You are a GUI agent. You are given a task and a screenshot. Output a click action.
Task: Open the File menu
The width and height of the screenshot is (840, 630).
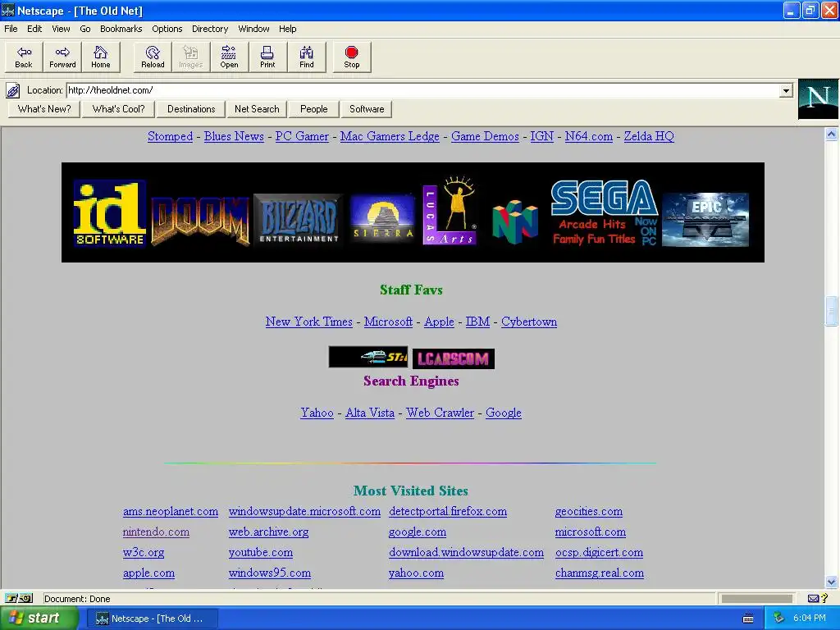pos(11,29)
